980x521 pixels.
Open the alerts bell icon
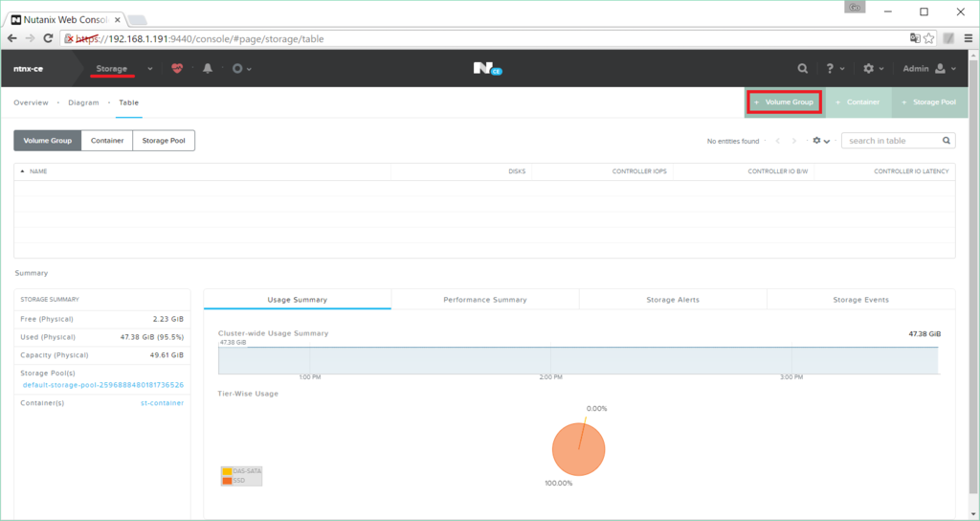click(x=208, y=69)
